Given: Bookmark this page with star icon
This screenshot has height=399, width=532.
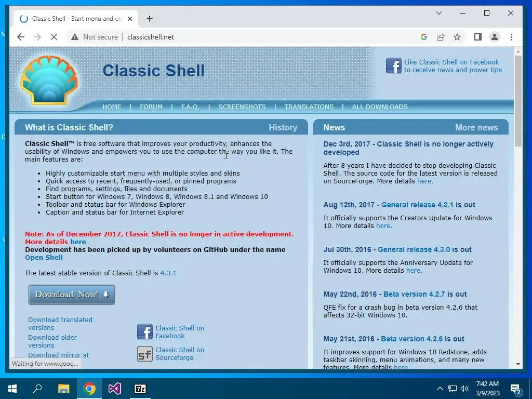Looking at the screenshot, I should (457, 37).
